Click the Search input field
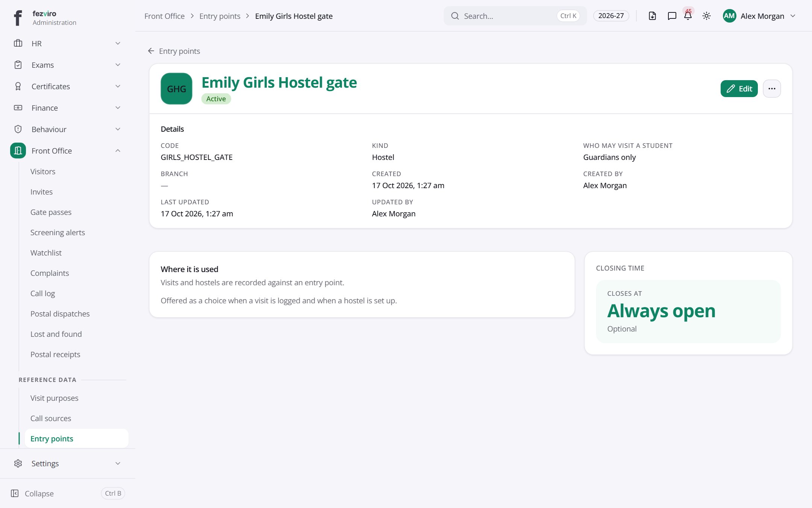The image size is (812, 508). pos(515,16)
